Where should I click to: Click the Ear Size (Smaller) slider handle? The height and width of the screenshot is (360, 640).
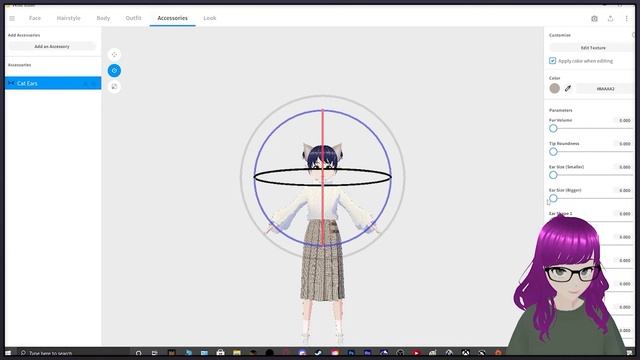(553, 175)
